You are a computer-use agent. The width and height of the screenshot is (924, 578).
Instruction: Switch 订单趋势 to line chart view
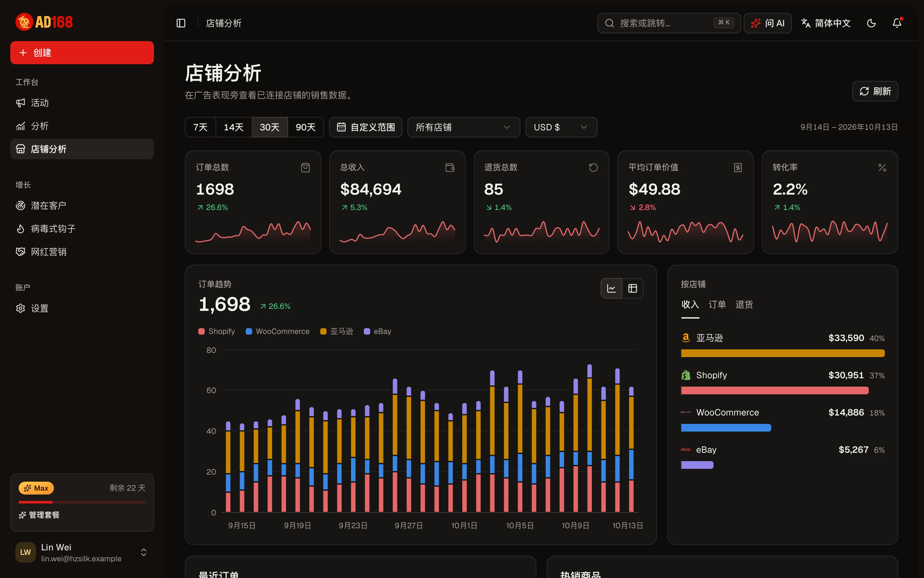click(611, 288)
